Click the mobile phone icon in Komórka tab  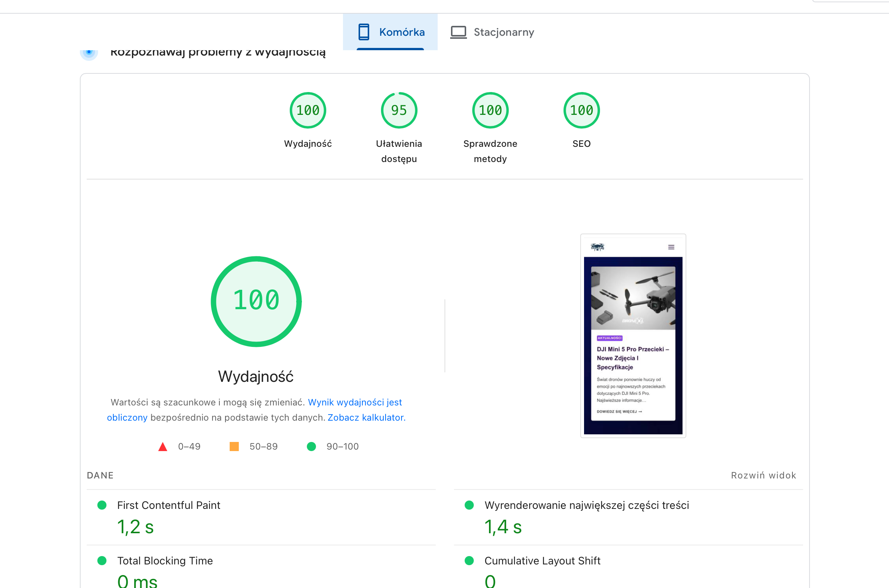[364, 32]
